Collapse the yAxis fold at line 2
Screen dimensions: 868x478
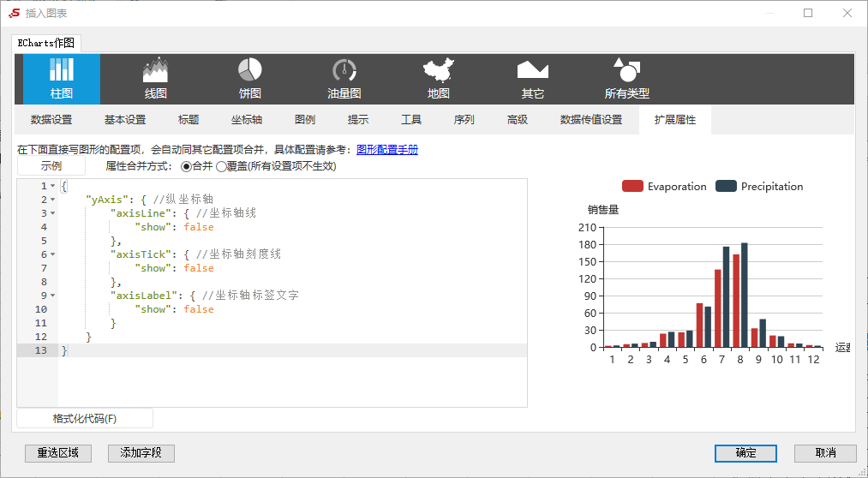pyautogui.click(x=52, y=200)
